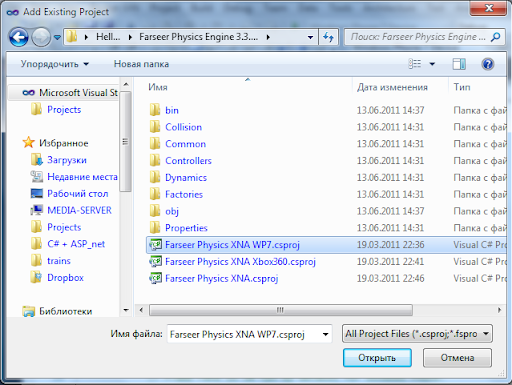This screenshot has width=512, height=385.
Task: Sort by 'Дата изменения' column header
Action: click(392, 87)
